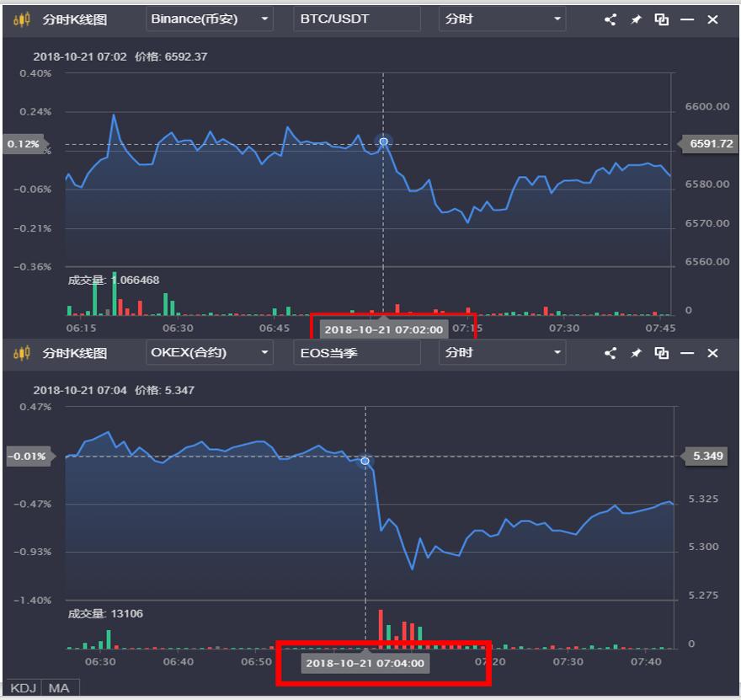Click the 2018-10-21 07:02:00 timestamp label
The width and height of the screenshot is (741, 700).
tap(383, 330)
